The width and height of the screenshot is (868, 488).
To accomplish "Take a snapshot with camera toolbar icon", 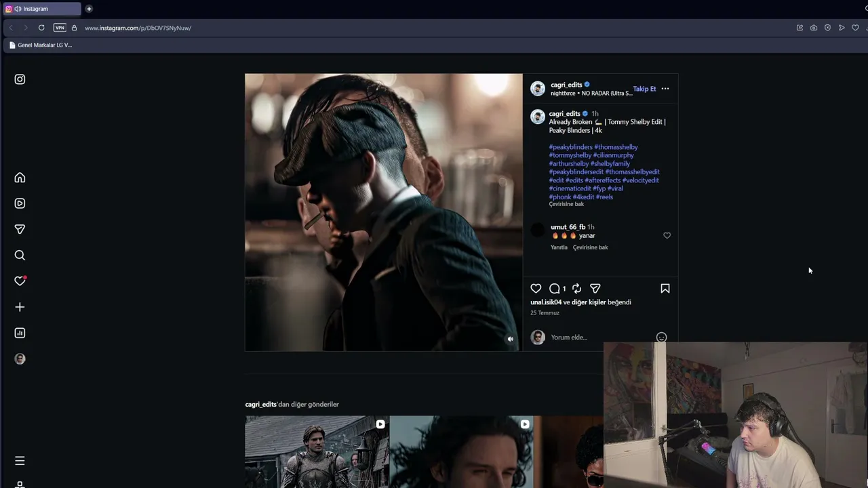I will [814, 28].
